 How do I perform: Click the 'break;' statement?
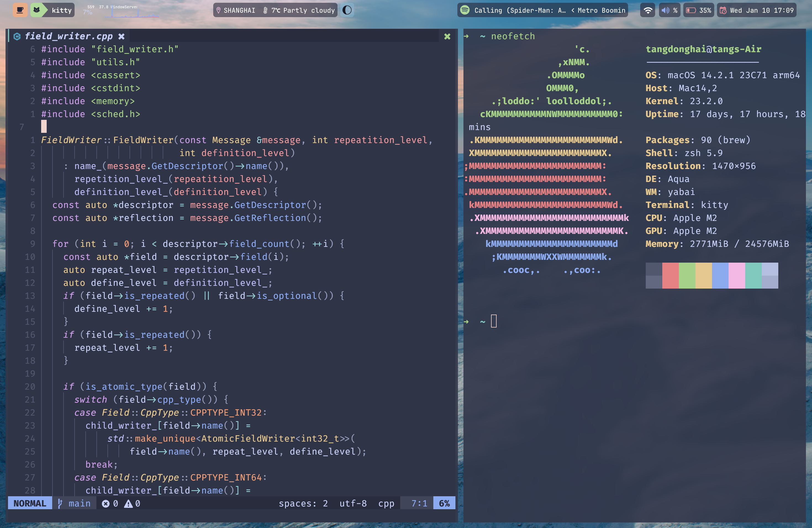tap(101, 464)
